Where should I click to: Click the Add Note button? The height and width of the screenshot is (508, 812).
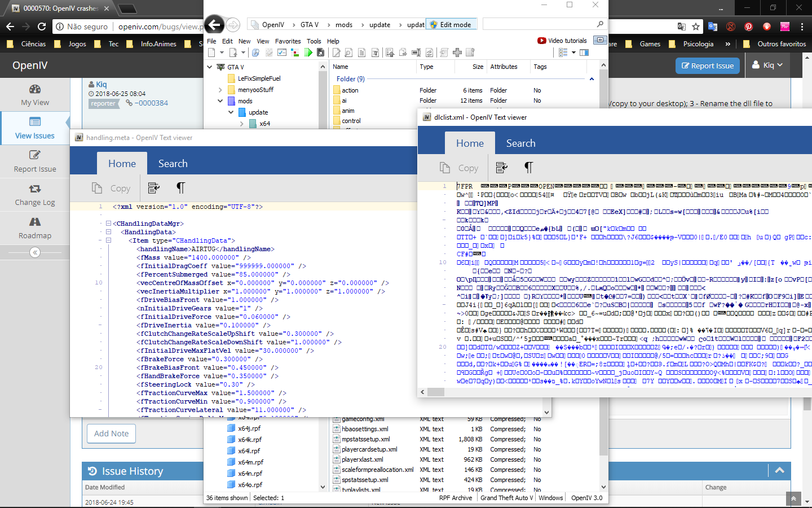coord(111,433)
